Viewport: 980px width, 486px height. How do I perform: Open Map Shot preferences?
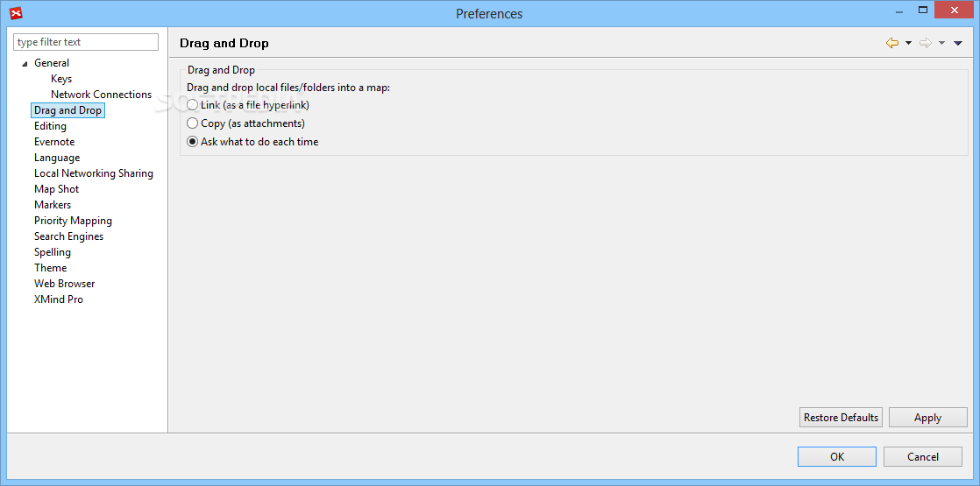tap(56, 188)
